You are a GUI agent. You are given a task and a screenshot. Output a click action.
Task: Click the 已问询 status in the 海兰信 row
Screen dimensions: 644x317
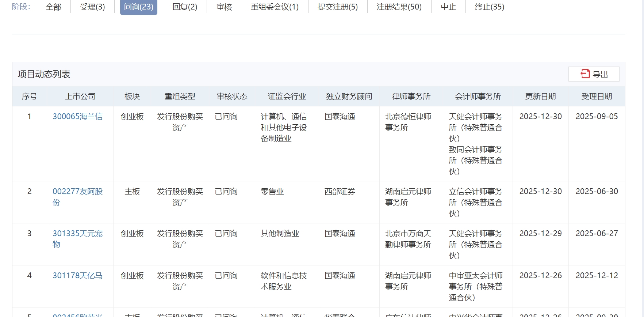[226, 117]
